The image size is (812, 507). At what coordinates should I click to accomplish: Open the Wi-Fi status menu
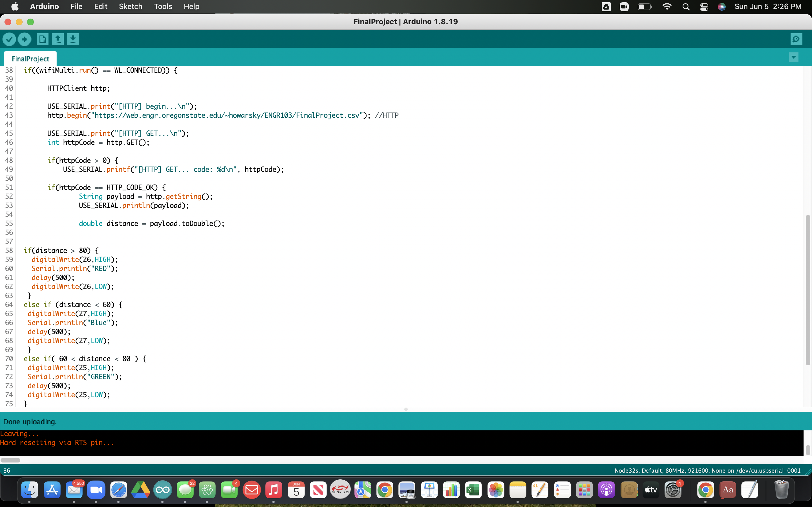667,7
